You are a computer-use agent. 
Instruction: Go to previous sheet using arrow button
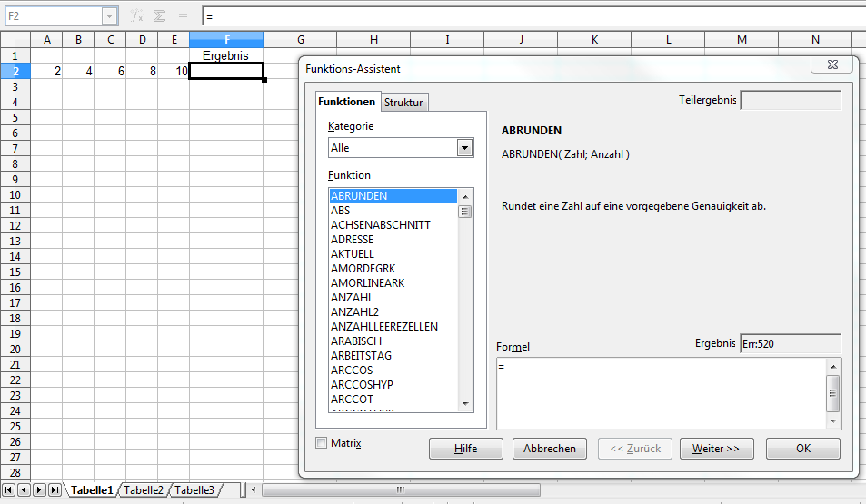pyautogui.click(x=24, y=490)
